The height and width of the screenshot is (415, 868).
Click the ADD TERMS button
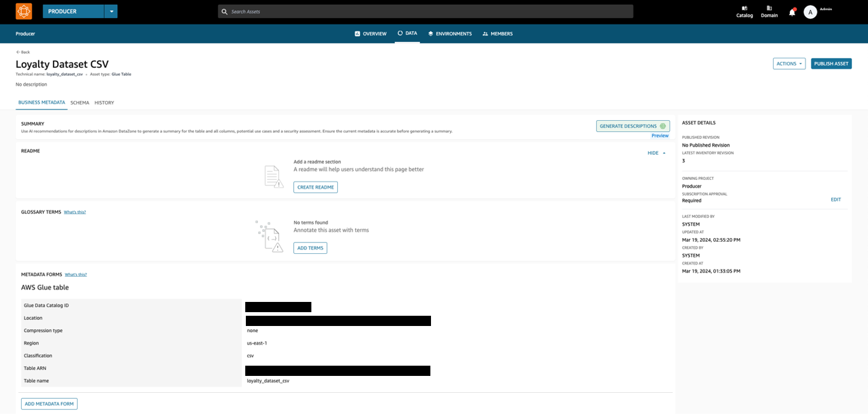point(310,248)
